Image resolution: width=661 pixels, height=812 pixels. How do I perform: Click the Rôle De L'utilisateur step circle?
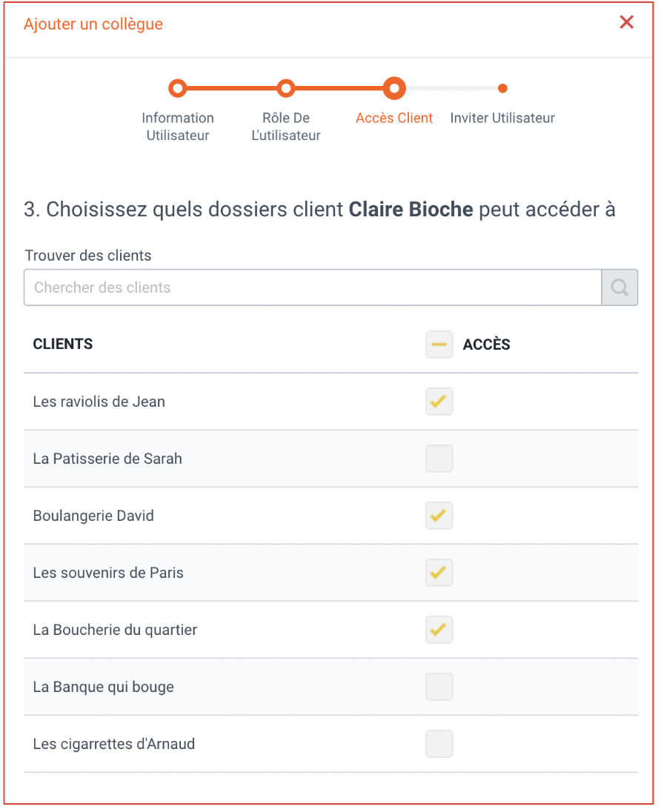pos(286,89)
